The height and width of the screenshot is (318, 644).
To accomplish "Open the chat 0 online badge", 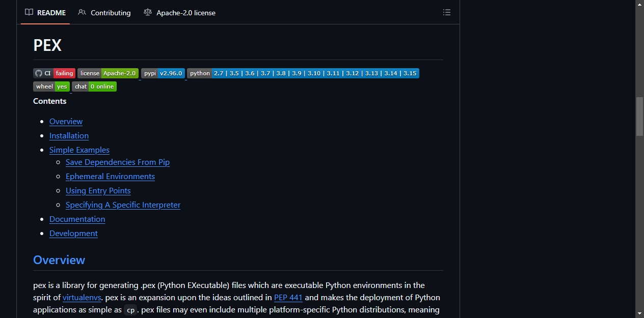I will [94, 86].
